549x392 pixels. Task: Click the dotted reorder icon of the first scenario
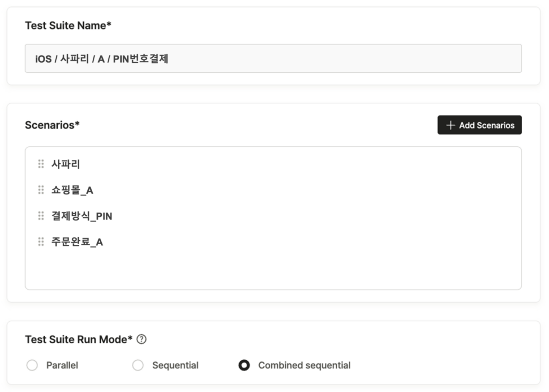(x=41, y=164)
